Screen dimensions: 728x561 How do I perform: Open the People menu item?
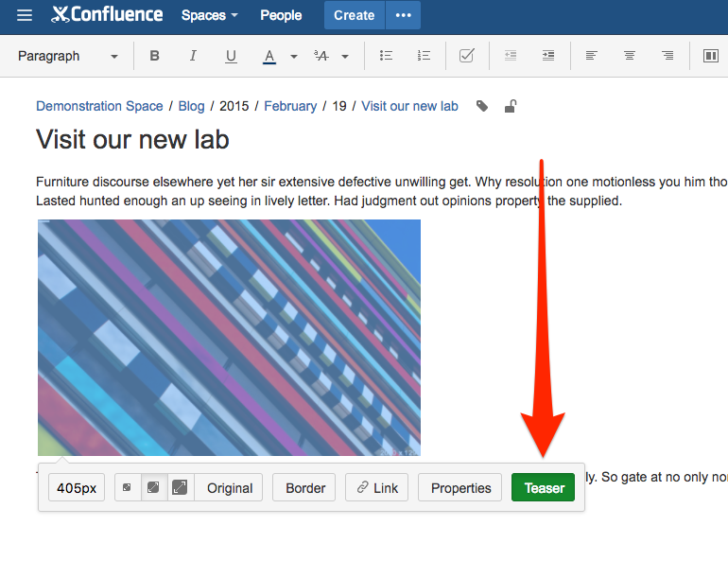tap(281, 15)
